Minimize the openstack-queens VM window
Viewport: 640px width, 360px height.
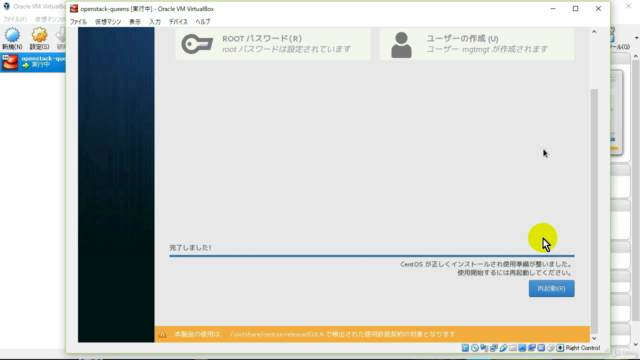[553, 9]
